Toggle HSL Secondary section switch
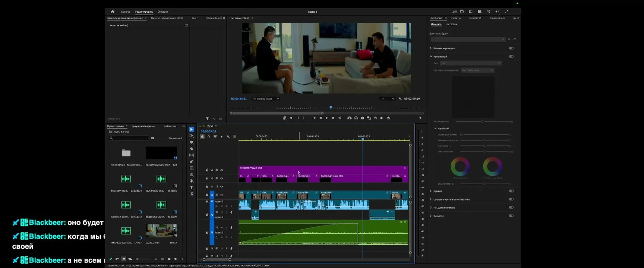 coord(511,207)
